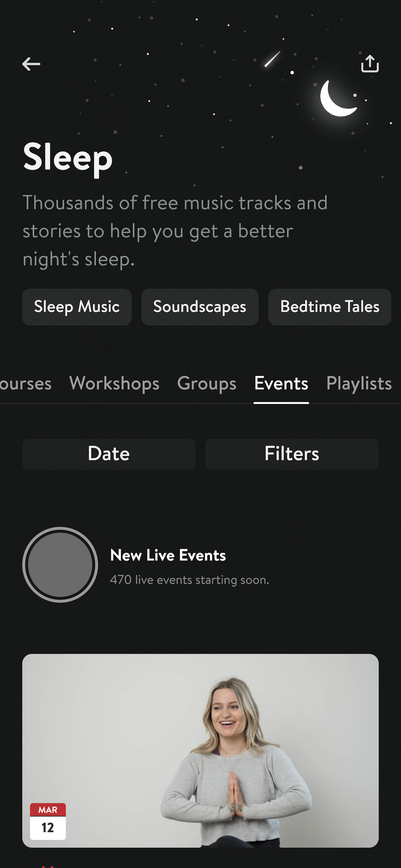Tap the crescent moon illustration

click(x=338, y=98)
